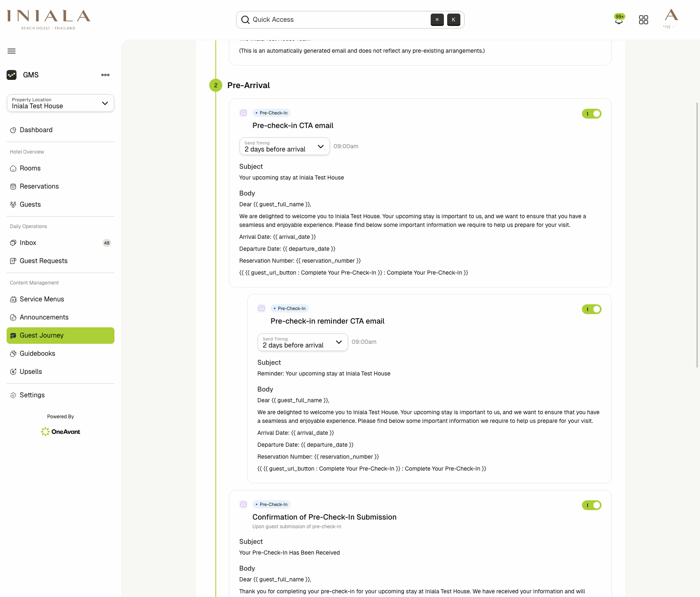Open Send Timing dropdown for Pre-check-in CTA email
Viewport: 700px width, 597px height.
tap(285, 147)
